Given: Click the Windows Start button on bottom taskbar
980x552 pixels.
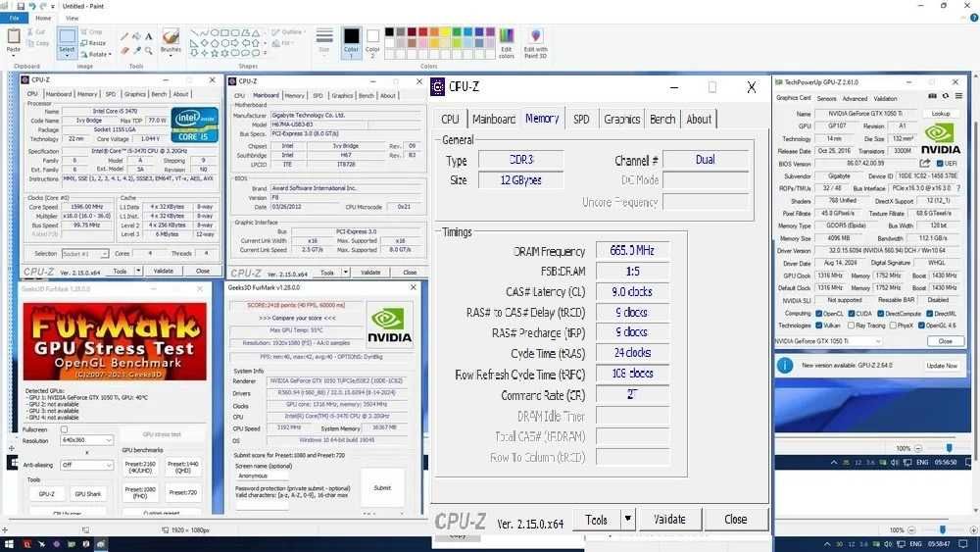Looking at the screenshot, I should click(x=9, y=544).
